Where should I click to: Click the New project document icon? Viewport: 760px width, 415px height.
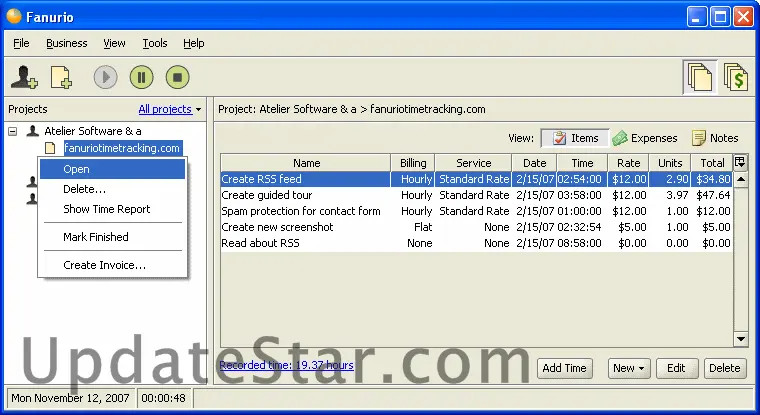(62, 77)
